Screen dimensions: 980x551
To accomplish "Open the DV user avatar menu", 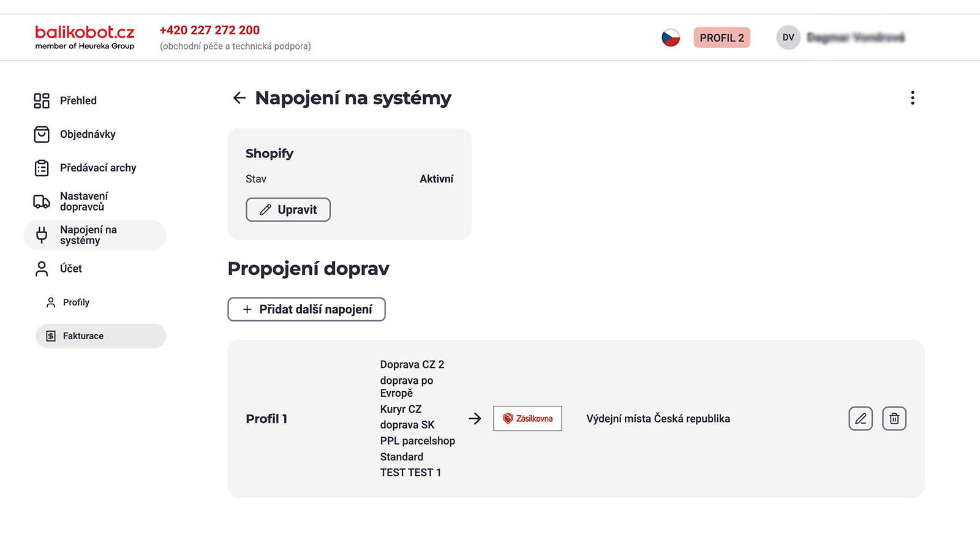I will pos(788,38).
